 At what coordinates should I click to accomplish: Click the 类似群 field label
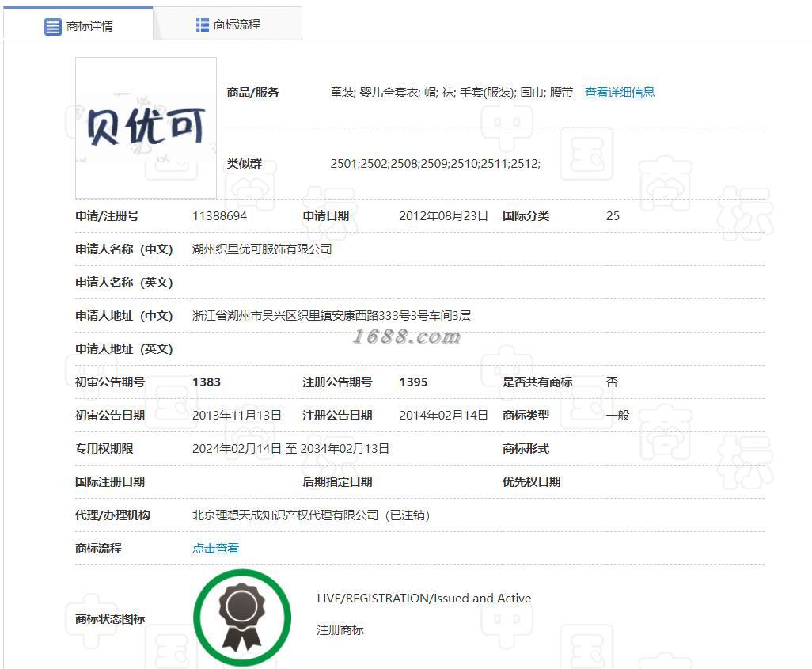[x=245, y=164]
